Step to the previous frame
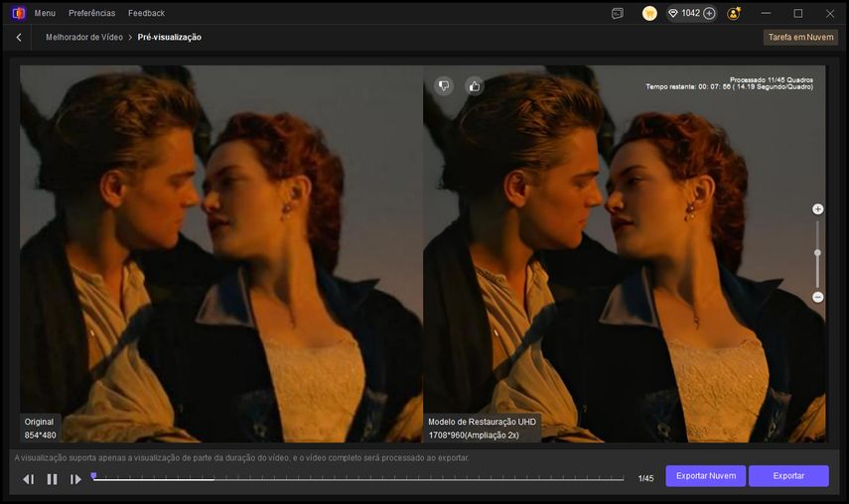 click(28, 479)
